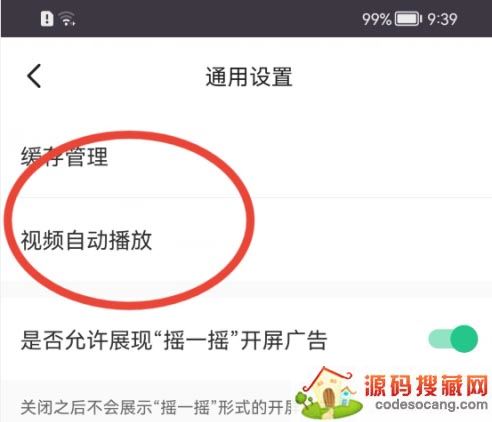The width and height of the screenshot is (492, 422).
Task: Tap the 99% battery percentage
Action: [377, 19]
